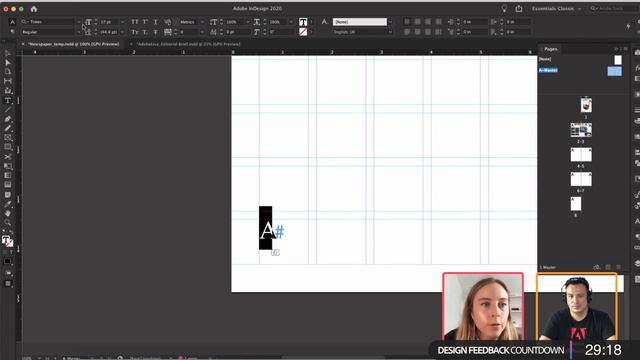Viewport: 640px width, 360px height.
Task: Select the Eyedropper tool
Action: [8, 204]
